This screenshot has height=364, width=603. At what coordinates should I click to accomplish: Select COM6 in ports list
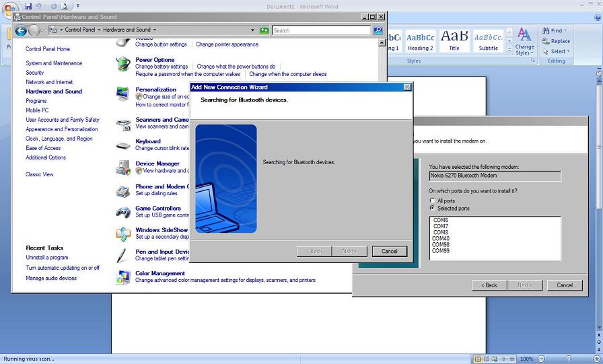click(x=440, y=220)
